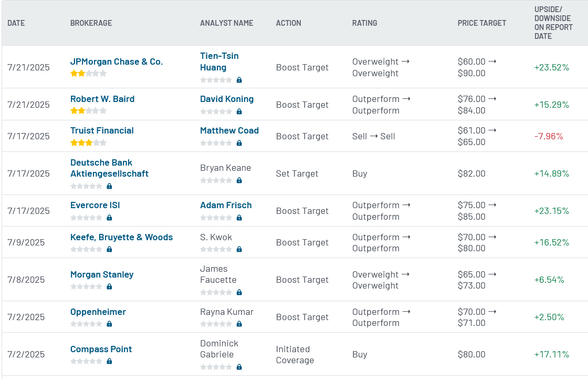588x379 pixels.
Task: Click the lock icon under S. Kwok
Action: tap(239, 249)
